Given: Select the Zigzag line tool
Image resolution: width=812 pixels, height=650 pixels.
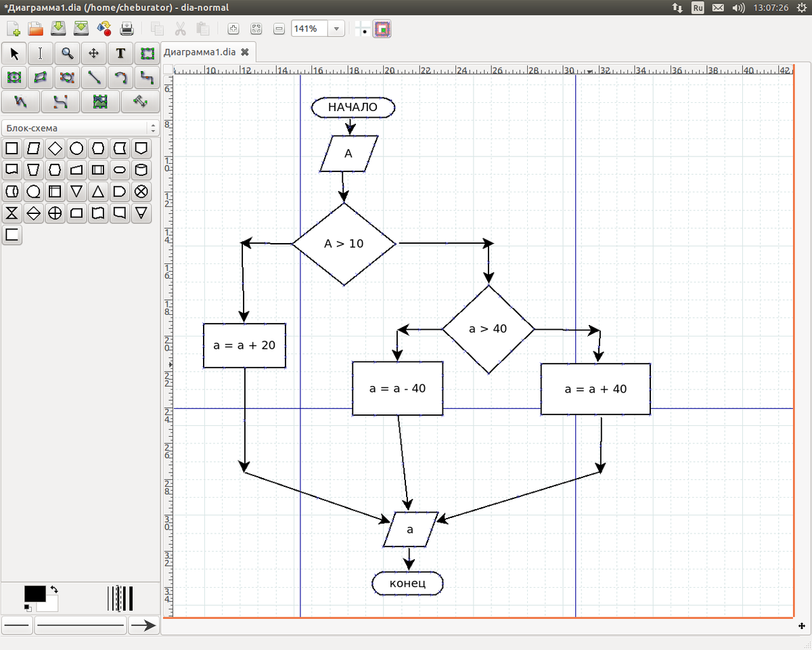Looking at the screenshot, I should 147,78.
